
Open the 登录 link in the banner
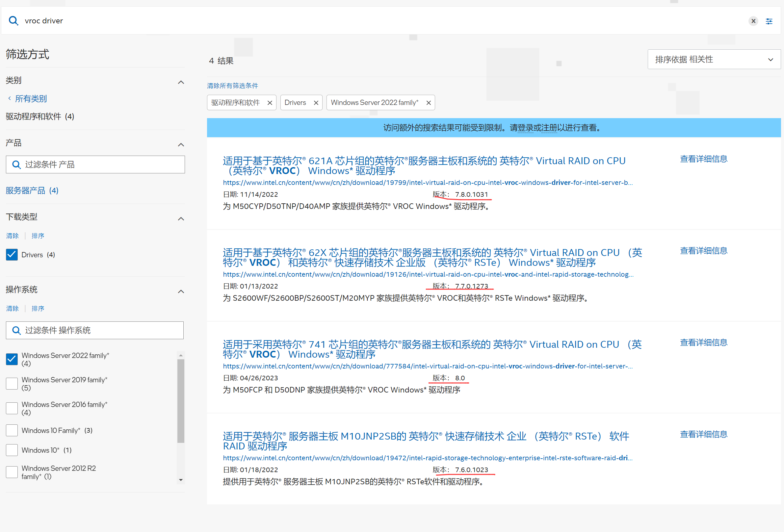point(526,128)
